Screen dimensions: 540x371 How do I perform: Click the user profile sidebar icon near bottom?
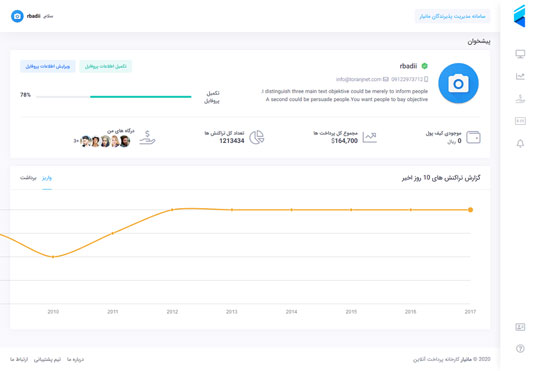[x=520, y=327]
